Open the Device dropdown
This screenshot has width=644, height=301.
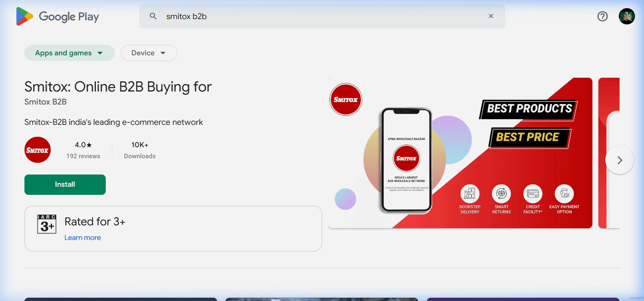(149, 53)
